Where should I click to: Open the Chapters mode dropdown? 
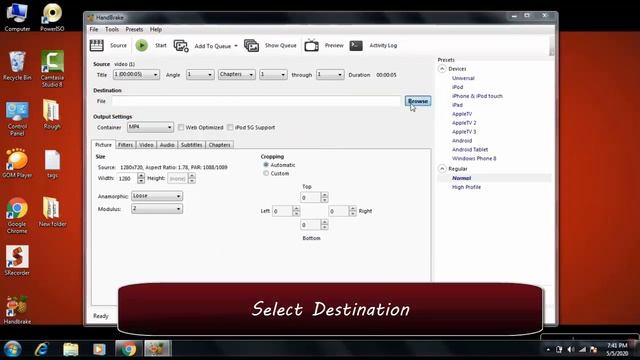coord(236,74)
